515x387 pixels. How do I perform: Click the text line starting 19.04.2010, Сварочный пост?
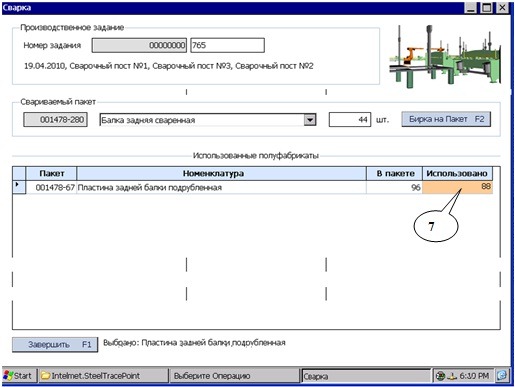click(x=169, y=66)
